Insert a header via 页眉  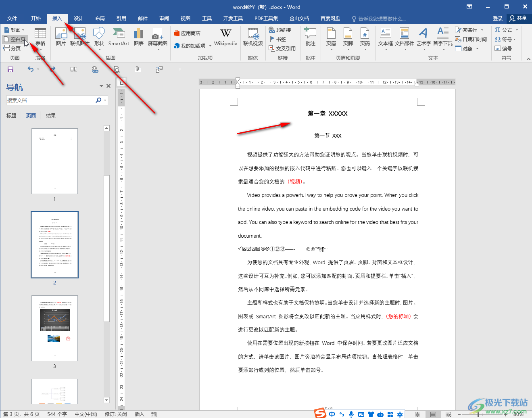point(331,38)
